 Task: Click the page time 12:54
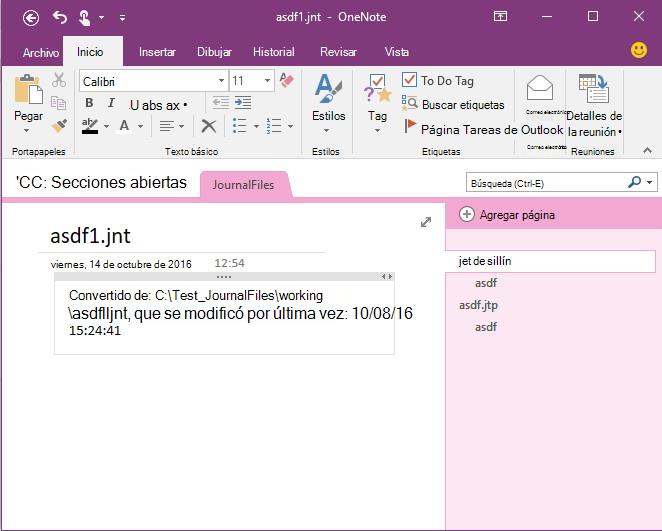pyautogui.click(x=229, y=263)
